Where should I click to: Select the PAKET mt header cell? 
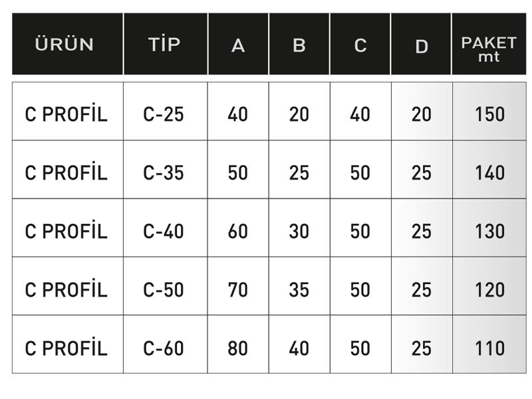[x=489, y=44]
